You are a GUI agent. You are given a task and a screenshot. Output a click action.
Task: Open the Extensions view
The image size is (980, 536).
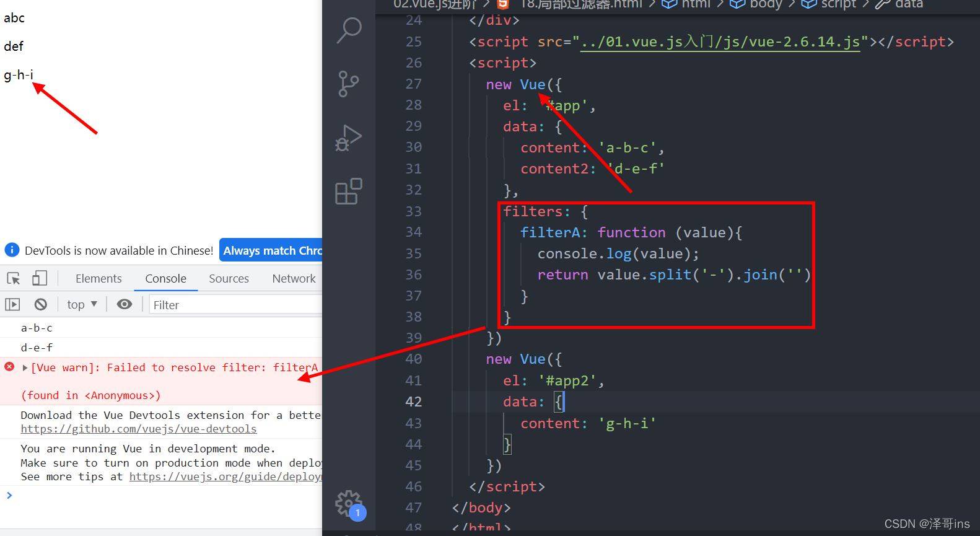click(x=349, y=191)
